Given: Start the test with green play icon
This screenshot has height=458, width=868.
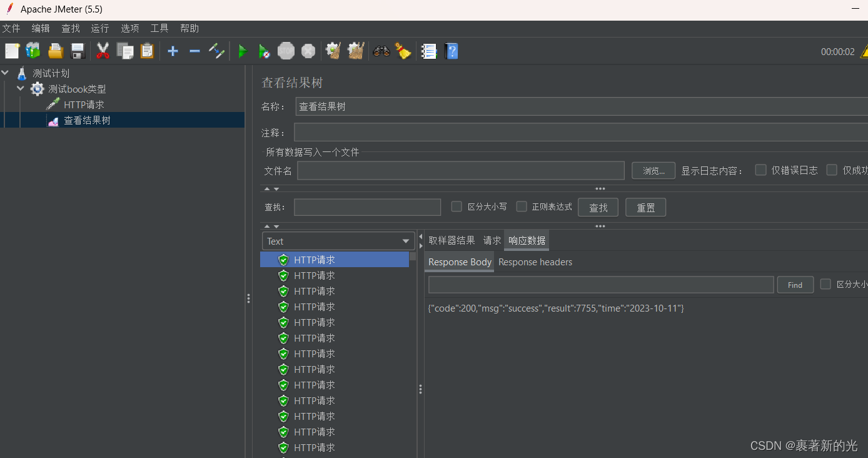Looking at the screenshot, I should pos(243,51).
